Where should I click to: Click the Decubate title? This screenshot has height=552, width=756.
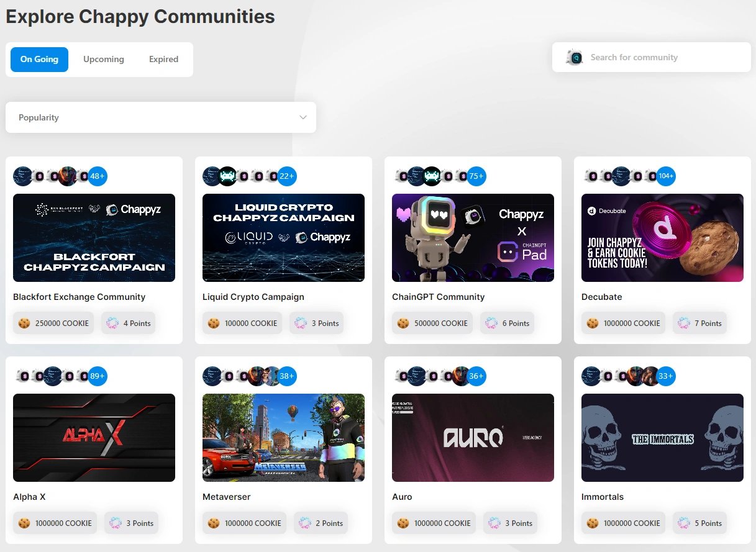tap(601, 297)
